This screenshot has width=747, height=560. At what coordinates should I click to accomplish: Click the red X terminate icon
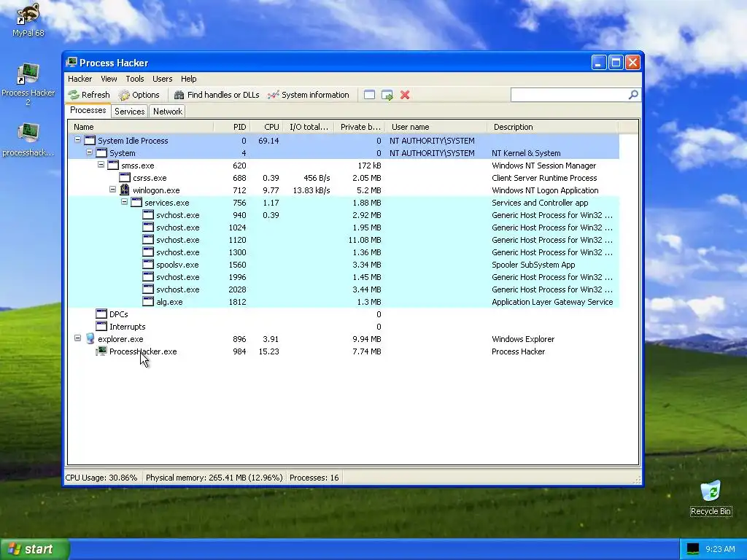coord(405,95)
